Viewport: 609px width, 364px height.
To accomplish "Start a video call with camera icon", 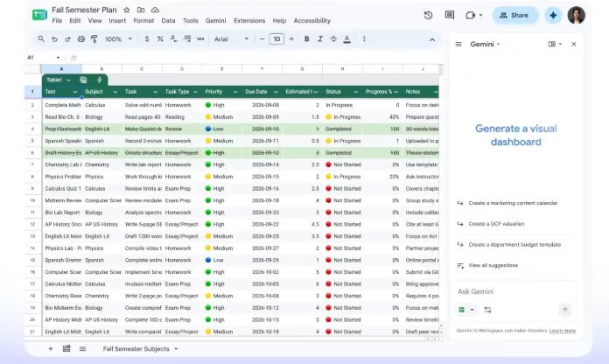I will coord(471,15).
